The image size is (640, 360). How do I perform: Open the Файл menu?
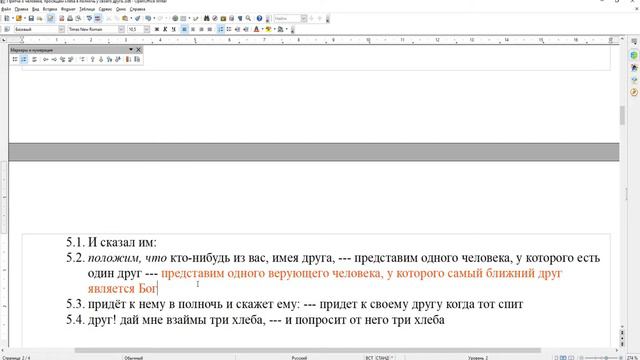point(6,9)
